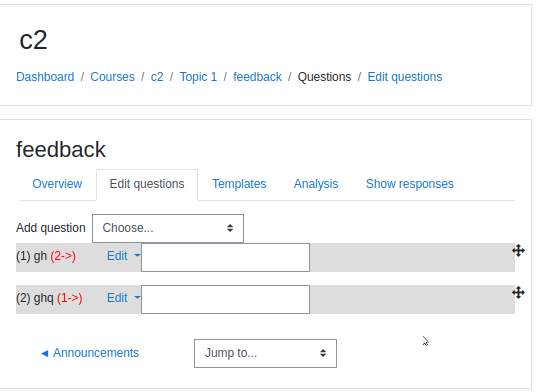538x392 pixels.
Task: Click the feedback breadcrumb link
Action: click(257, 77)
